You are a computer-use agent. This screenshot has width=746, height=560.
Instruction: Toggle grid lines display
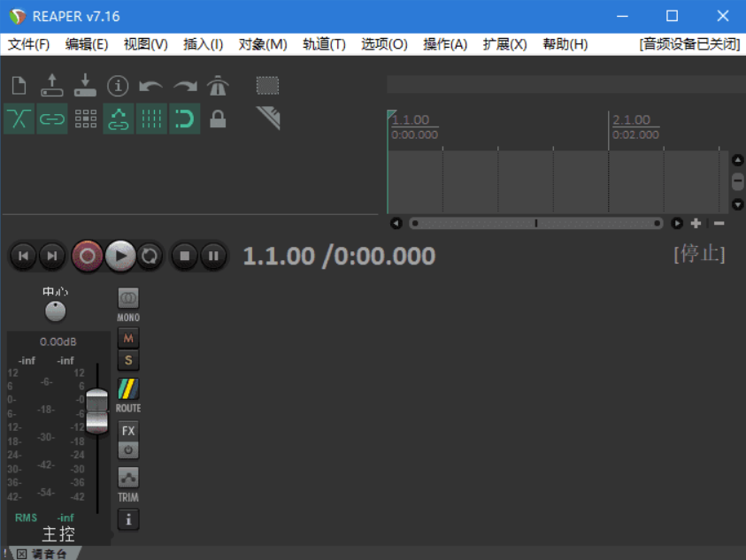click(151, 119)
